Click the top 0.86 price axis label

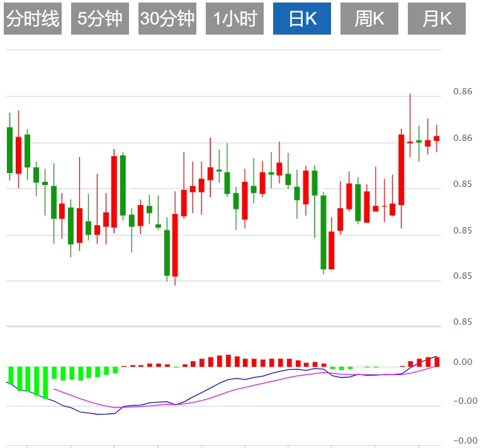pyautogui.click(x=463, y=91)
